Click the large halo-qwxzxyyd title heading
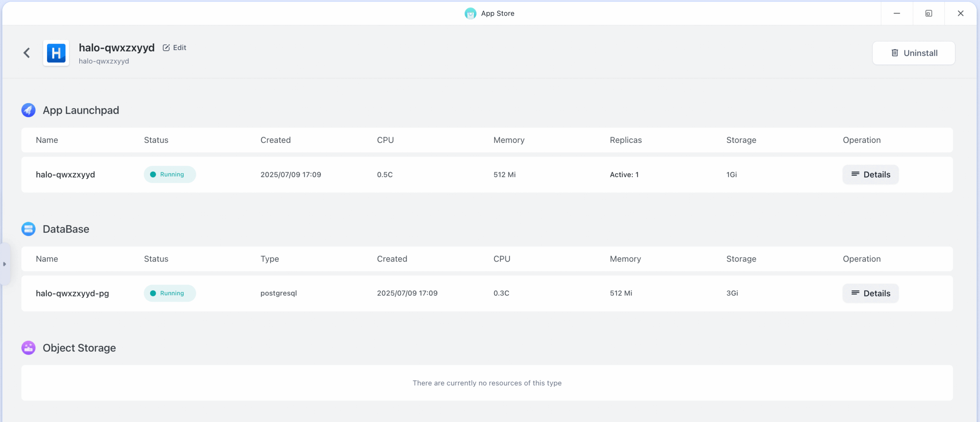This screenshot has height=422, width=980. point(117,48)
